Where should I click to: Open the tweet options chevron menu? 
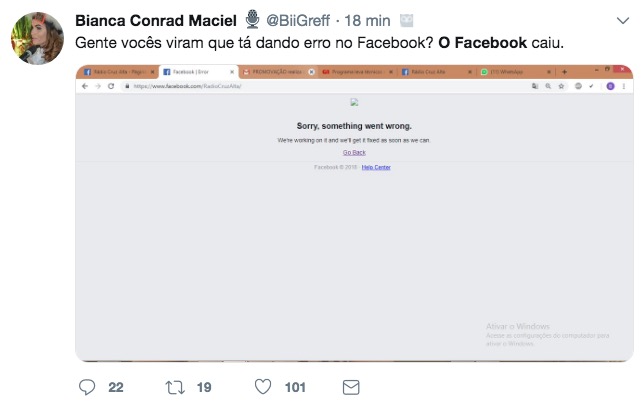coord(622,20)
